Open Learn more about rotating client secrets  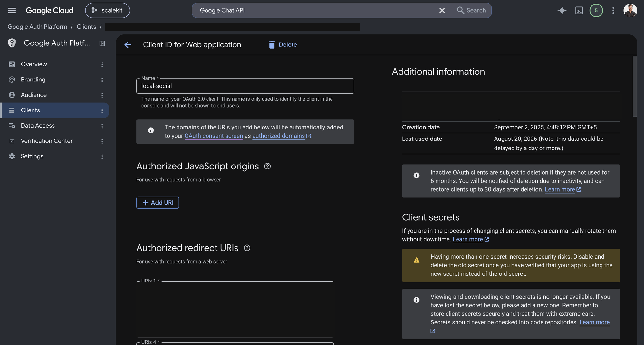pyautogui.click(x=471, y=239)
